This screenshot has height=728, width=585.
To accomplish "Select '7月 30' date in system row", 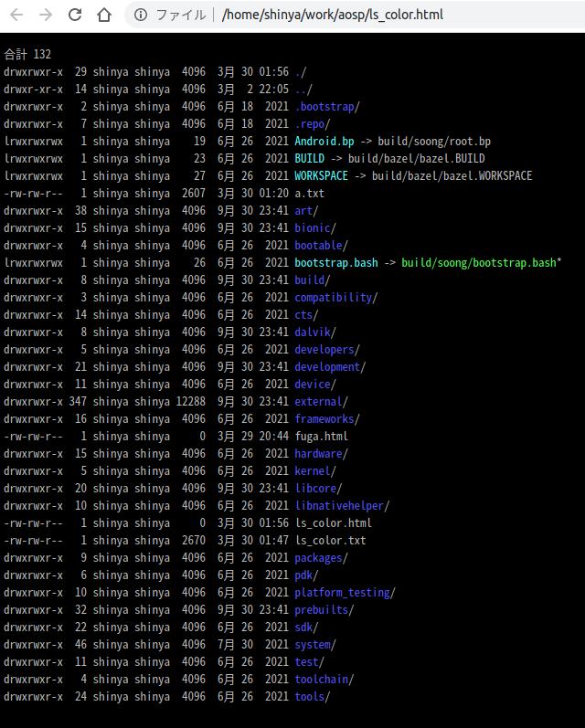I will tap(235, 645).
